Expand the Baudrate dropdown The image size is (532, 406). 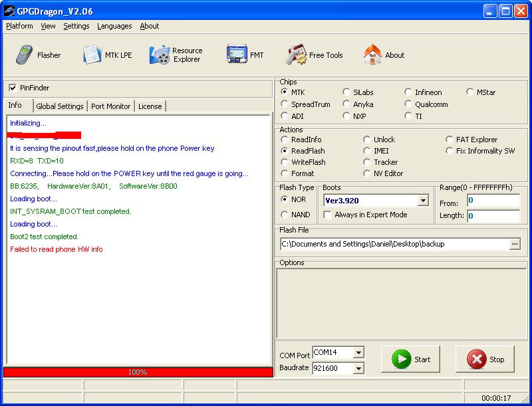[x=358, y=368]
